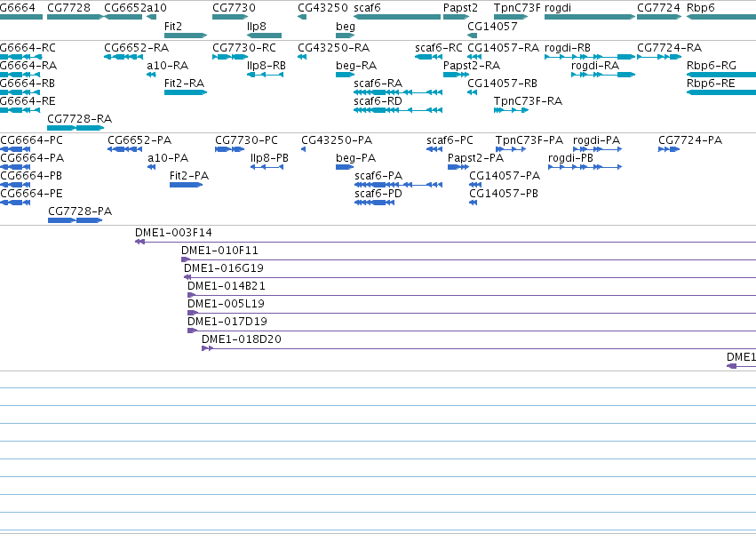Select transcript Ilp8-RB
The height and width of the screenshot is (534, 756).
click(266, 75)
